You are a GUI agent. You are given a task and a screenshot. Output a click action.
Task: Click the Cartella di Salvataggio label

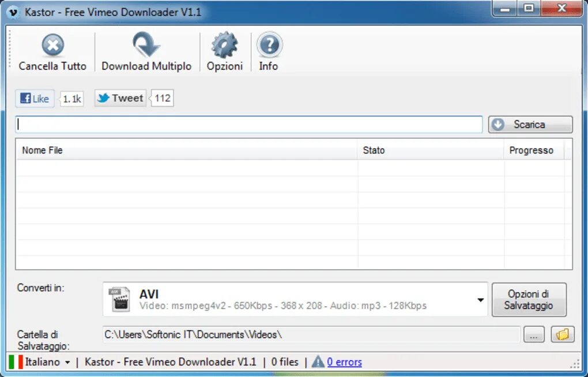click(x=43, y=340)
